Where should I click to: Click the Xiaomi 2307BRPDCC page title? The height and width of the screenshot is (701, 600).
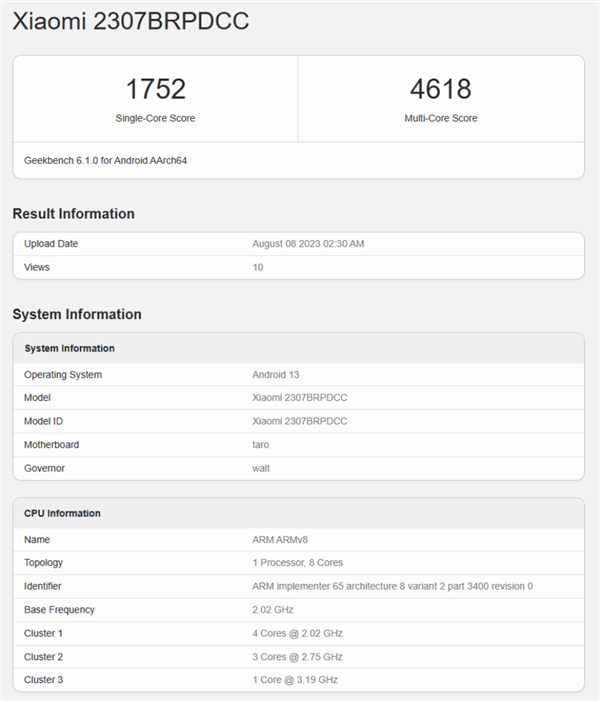130,21
